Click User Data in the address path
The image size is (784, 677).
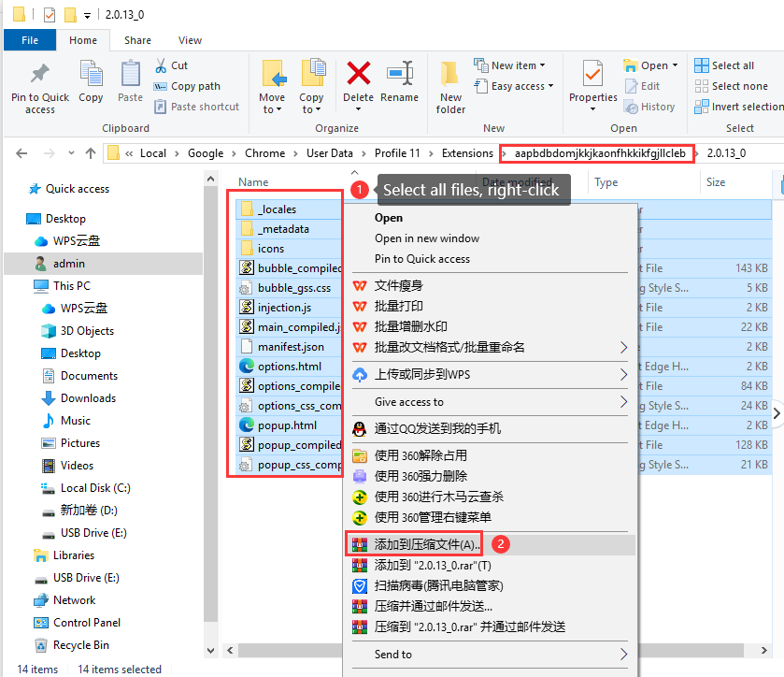point(330,153)
